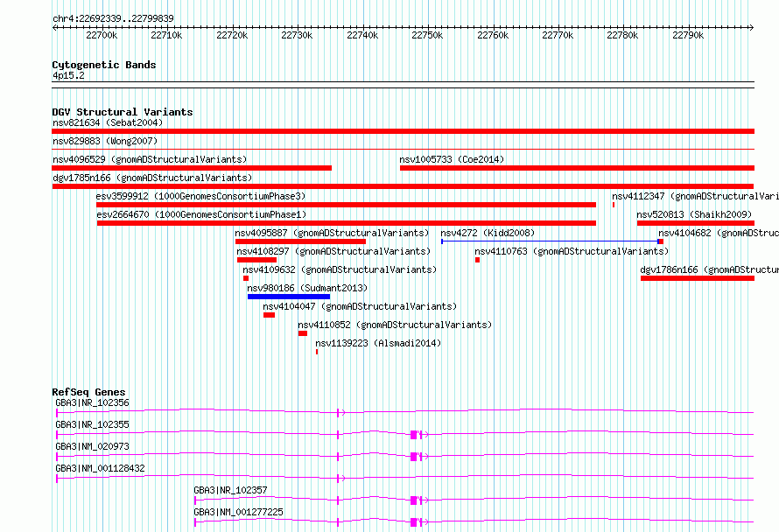
Task: Open the nsv520813 (Shaikh2009) variant
Action: click(696, 223)
